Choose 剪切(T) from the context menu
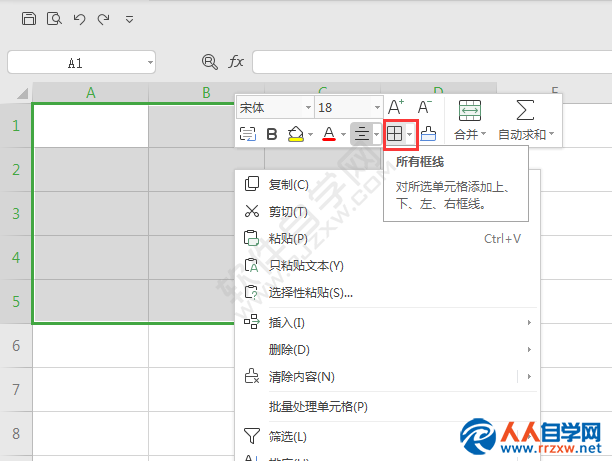Image resolution: width=612 pixels, height=461 pixels. [387, 211]
